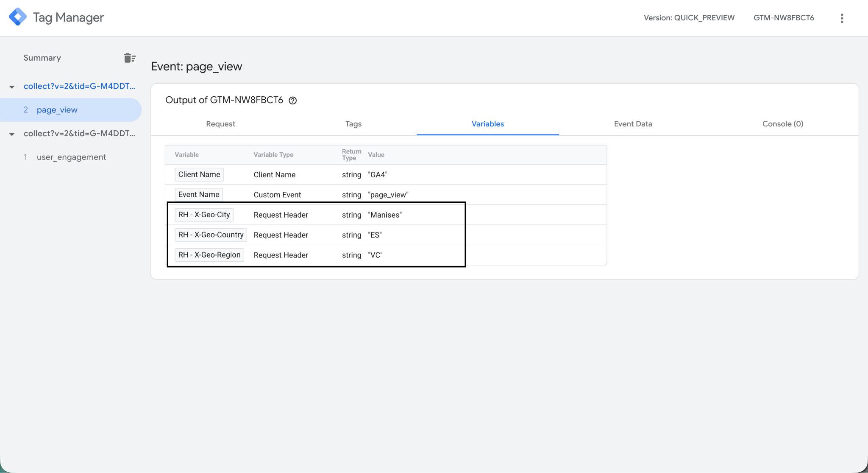The height and width of the screenshot is (473, 868).
Task: Click the first collect request link text
Action: point(79,86)
